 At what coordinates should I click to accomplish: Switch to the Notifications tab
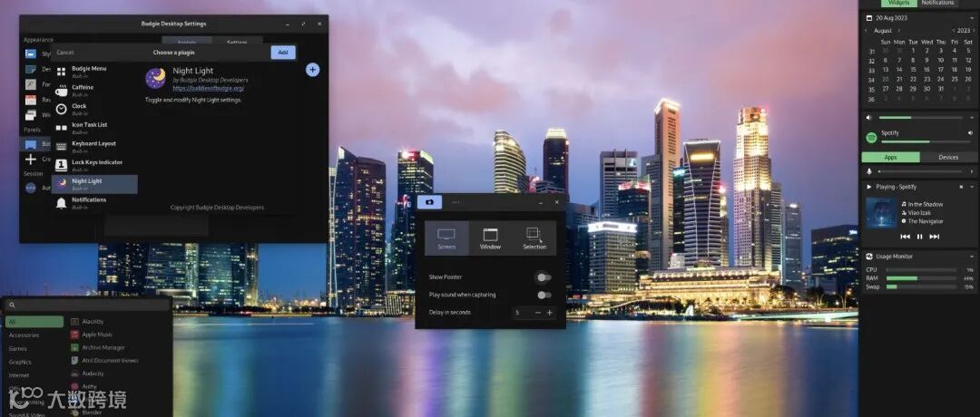pyautogui.click(x=937, y=3)
